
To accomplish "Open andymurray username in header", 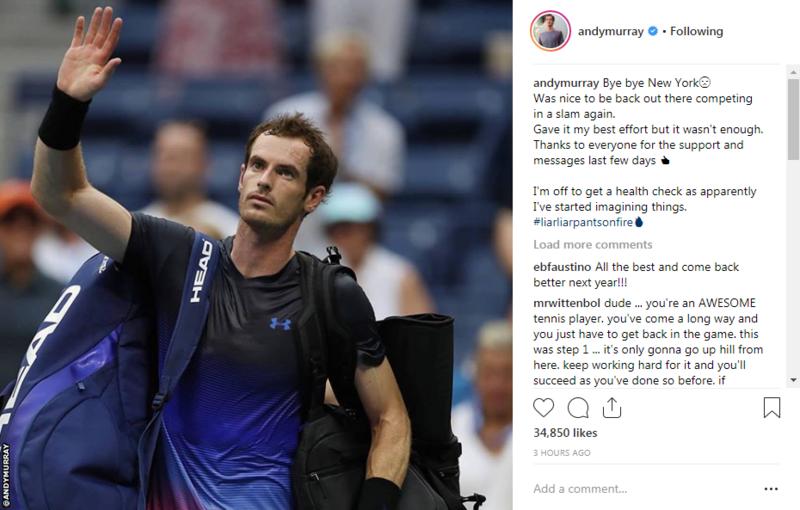I will click(x=611, y=31).
